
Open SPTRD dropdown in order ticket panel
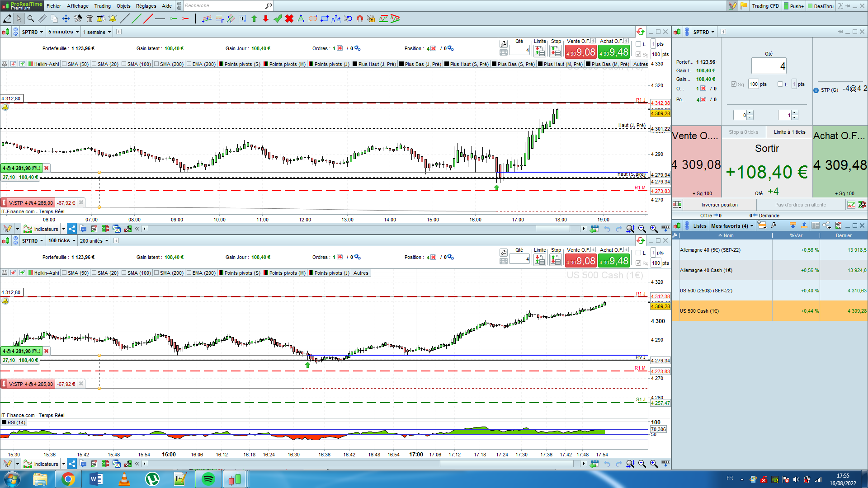[x=704, y=32]
